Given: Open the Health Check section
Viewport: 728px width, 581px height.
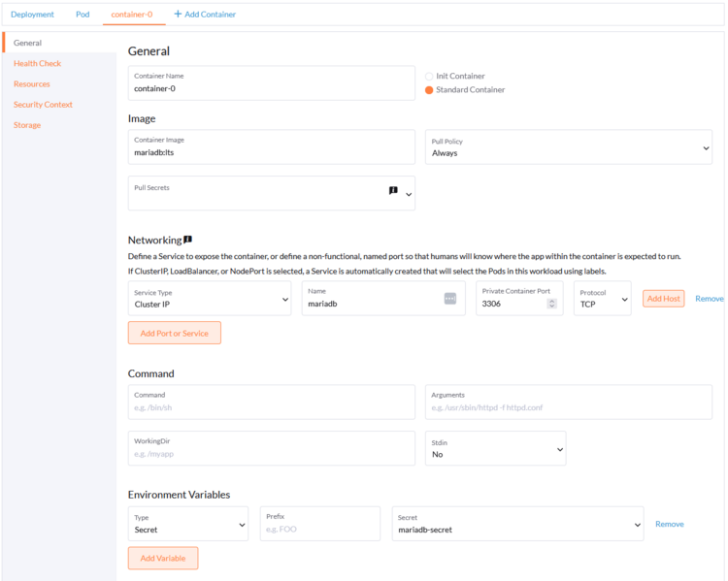Looking at the screenshot, I should click(37, 64).
